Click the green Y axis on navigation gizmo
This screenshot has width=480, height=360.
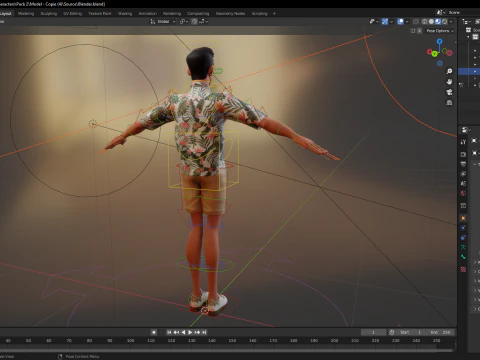tap(434, 54)
